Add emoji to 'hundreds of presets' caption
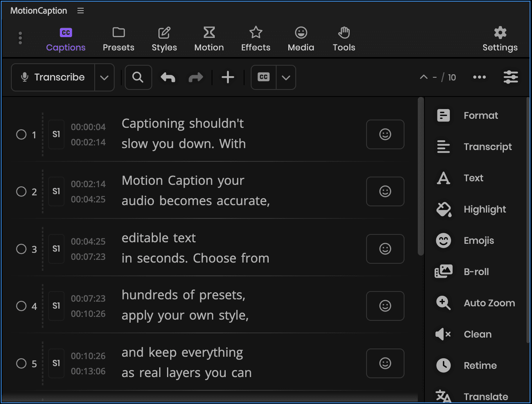Viewport: 532px width, 404px height. coord(385,306)
